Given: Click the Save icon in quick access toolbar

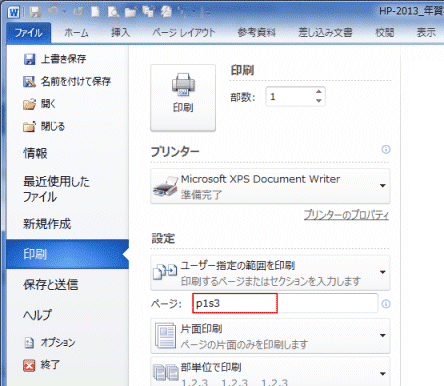Looking at the screenshot, I should 35,12.
